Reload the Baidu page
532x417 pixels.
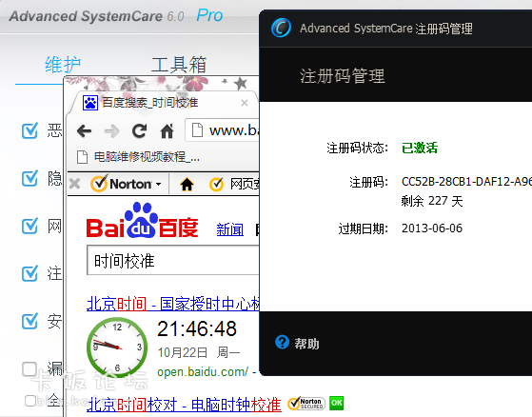tap(140, 131)
